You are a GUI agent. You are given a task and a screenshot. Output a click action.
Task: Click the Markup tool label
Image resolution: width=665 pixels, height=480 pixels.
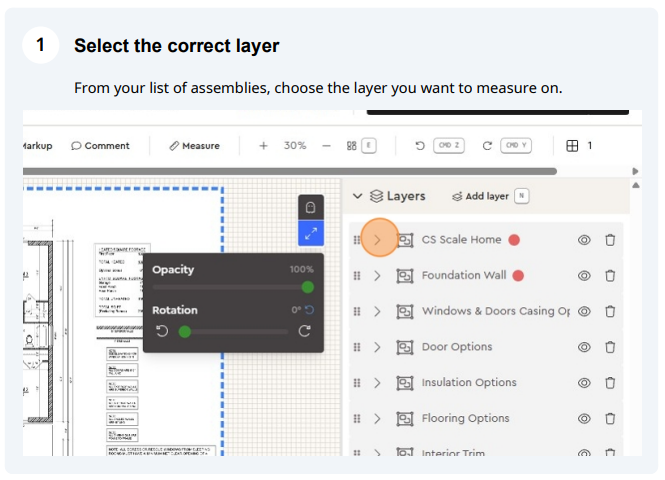pyautogui.click(x=38, y=146)
